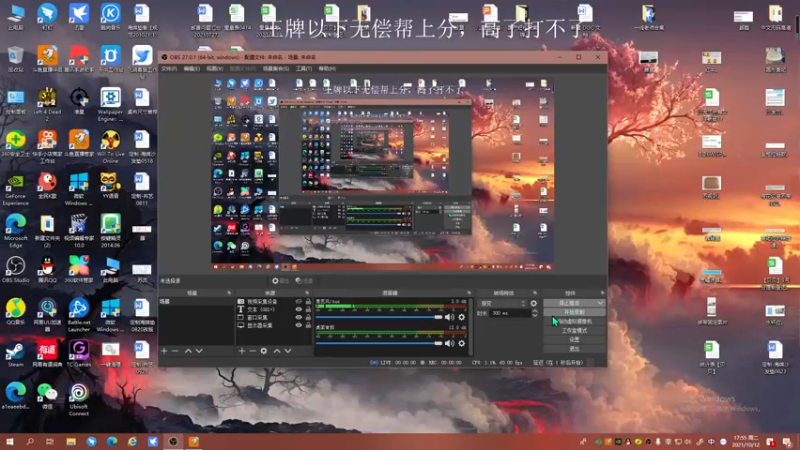This screenshot has height=450, width=800.
Task: Pop out the Scenes dock panel
Action: click(229, 293)
